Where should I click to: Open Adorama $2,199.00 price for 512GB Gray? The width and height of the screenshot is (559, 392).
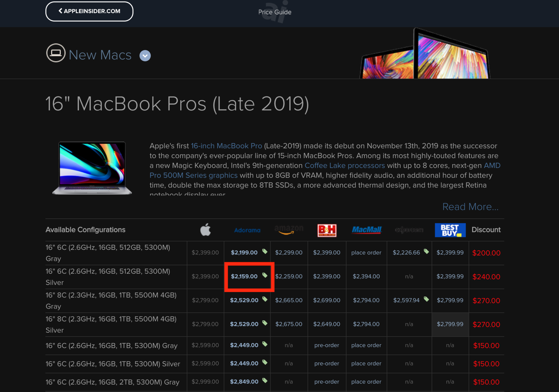coord(244,253)
